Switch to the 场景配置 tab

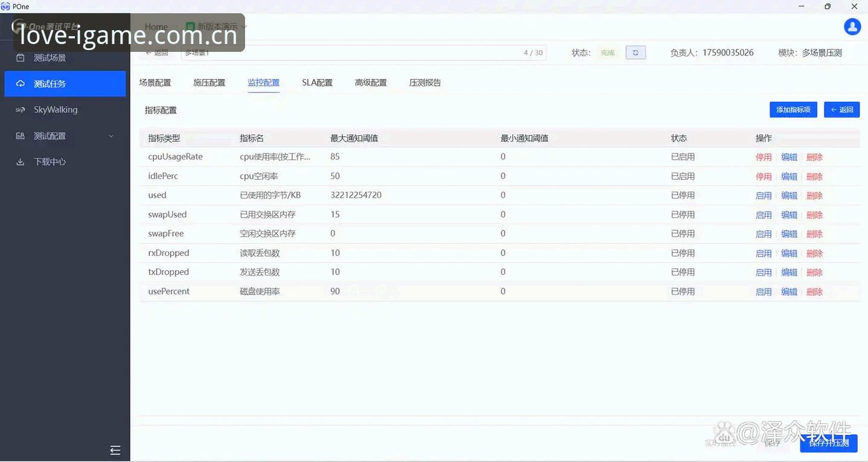pyautogui.click(x=155, y=83)
